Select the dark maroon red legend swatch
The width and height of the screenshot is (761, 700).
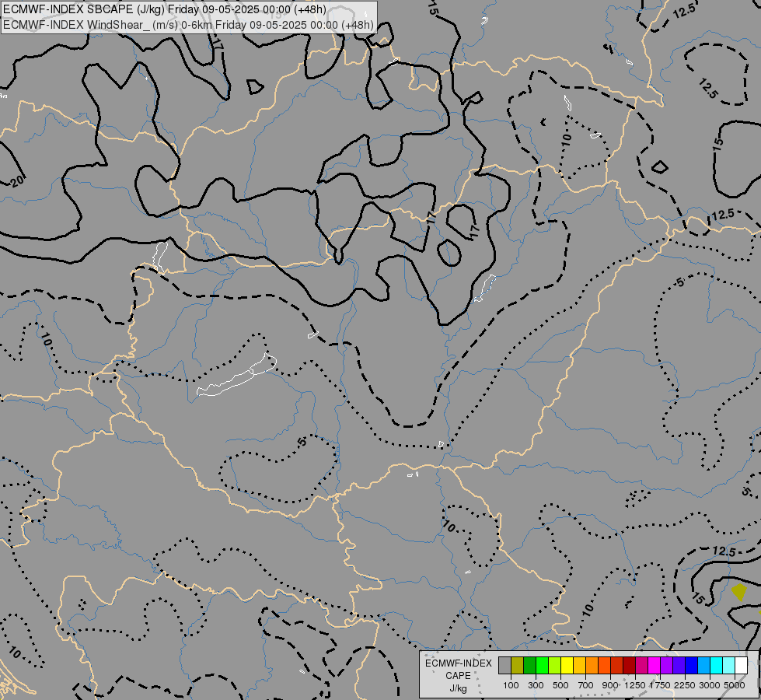[630, 666]
